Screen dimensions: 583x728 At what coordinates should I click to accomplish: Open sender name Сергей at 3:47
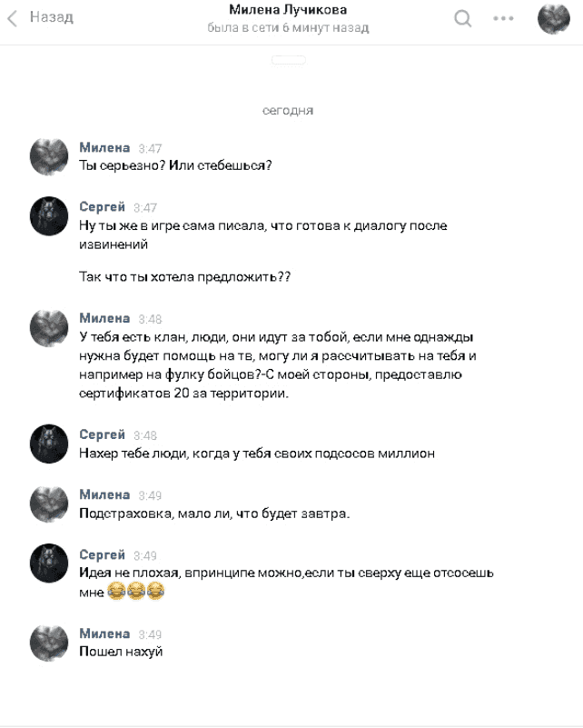102,206
